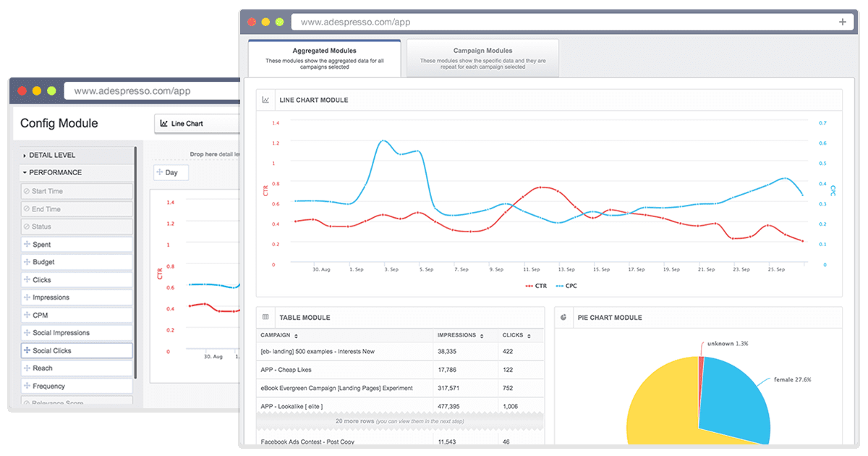Click the Line Chart Module header icon
This screenshot has height=456, width=868.
(x=266, y=100)
